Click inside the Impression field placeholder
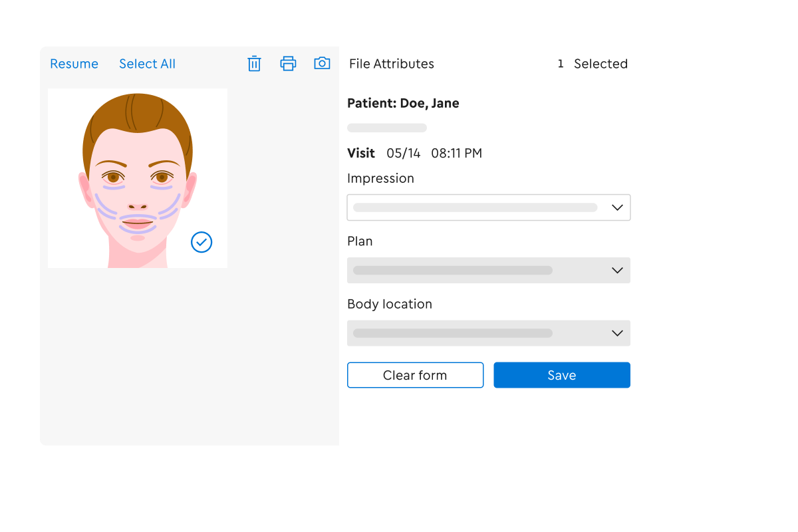 pos(475,207)
